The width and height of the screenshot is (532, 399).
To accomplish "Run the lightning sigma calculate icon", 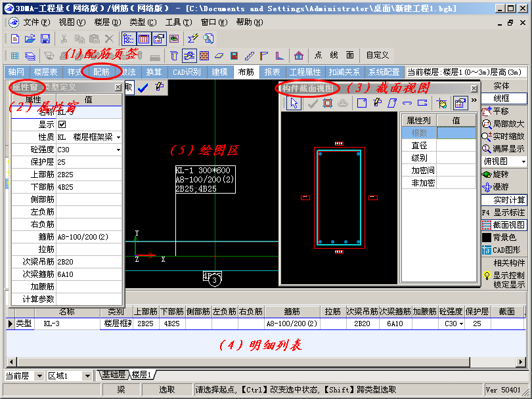I will 192,39.
